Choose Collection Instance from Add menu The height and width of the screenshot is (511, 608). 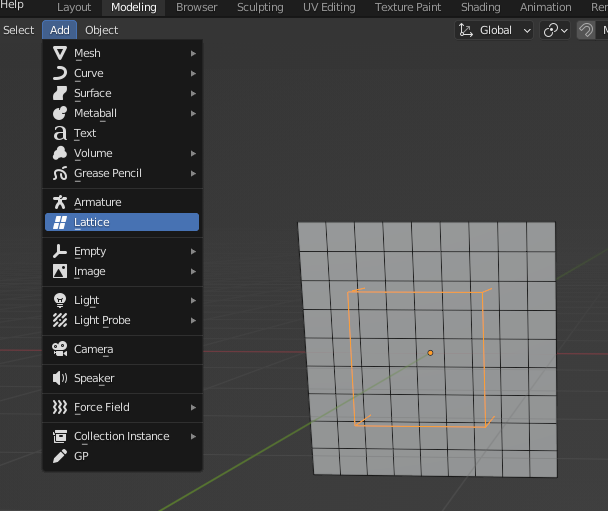[121, 436]
